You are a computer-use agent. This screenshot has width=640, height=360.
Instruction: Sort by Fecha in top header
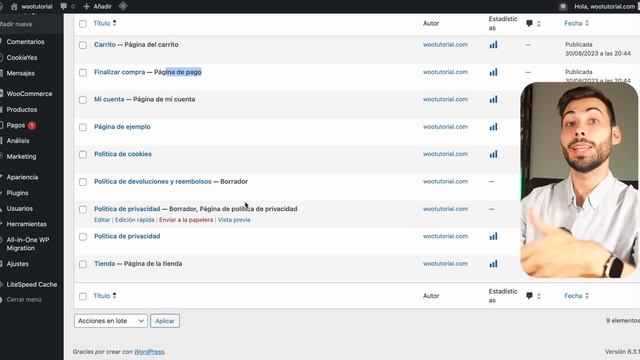[x=576, y=23]
